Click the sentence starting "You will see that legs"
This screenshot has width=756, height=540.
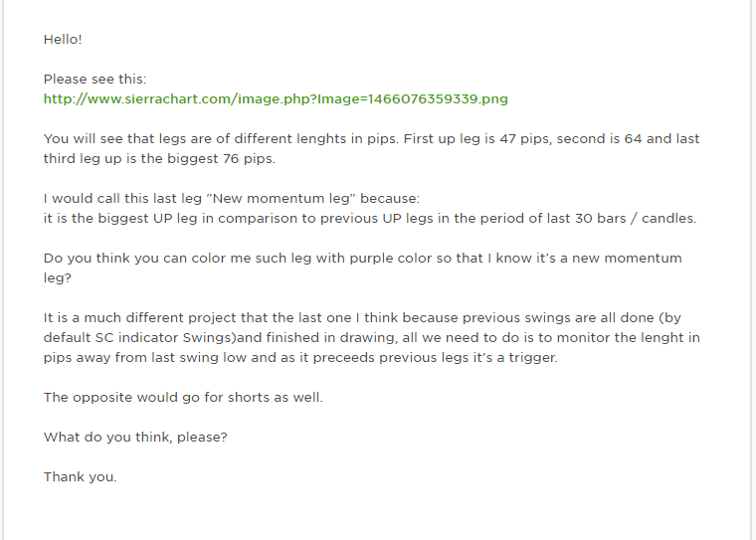pyautogui.click(x=371, y=138)
